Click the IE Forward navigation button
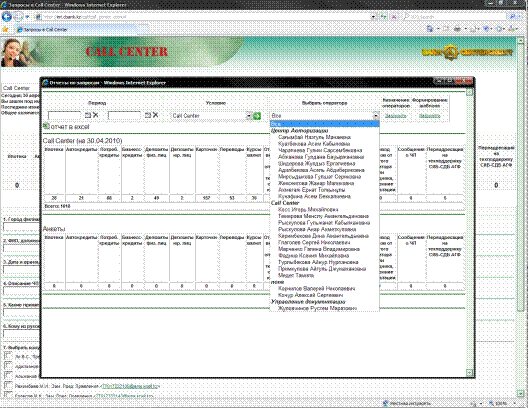This screenshot has width=529, height=409. click(18, 17)
